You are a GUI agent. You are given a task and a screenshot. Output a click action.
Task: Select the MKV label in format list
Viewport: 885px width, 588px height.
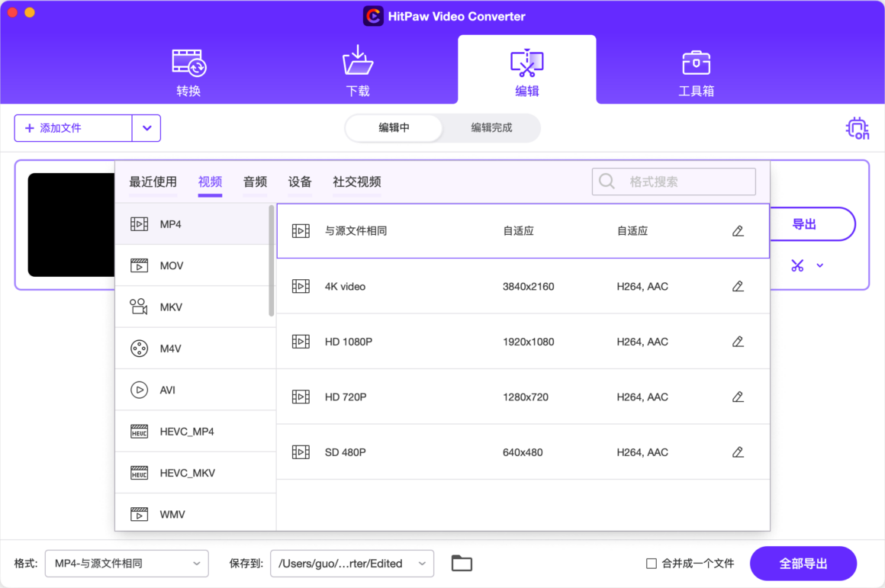[x=171, y=307]
